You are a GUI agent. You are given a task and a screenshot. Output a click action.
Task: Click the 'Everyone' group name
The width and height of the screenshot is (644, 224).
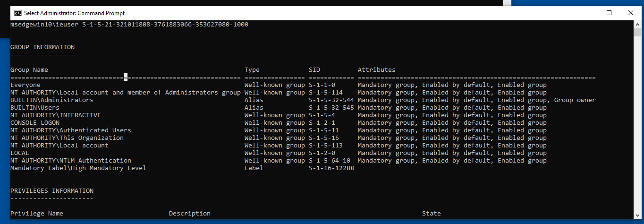pyautogui.click(x=25, y=85)
